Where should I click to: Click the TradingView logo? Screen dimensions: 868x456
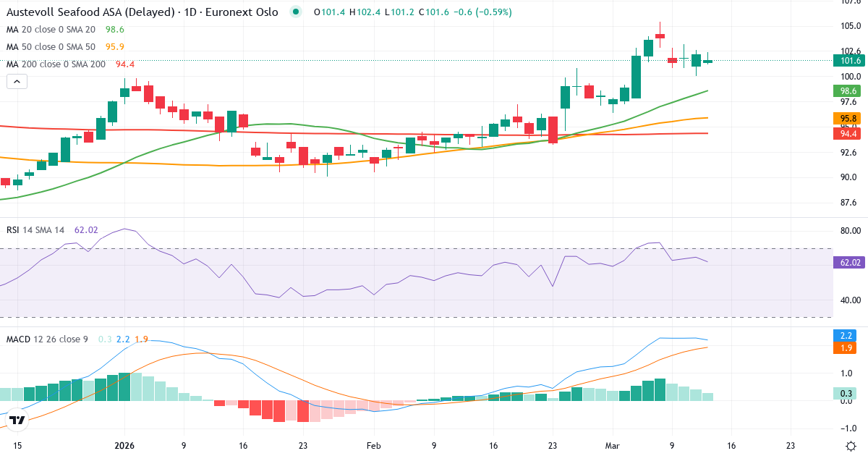pyautogui.click(x=18, y=420)
